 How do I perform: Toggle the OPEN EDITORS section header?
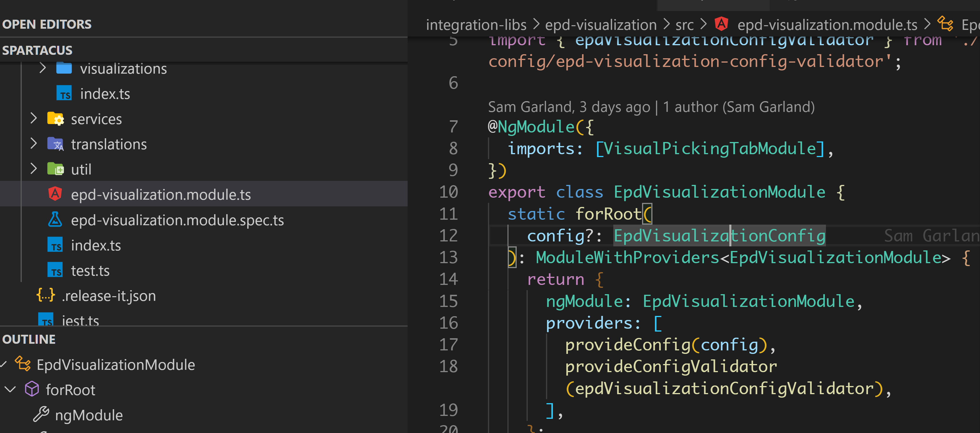tap(47, 24)
